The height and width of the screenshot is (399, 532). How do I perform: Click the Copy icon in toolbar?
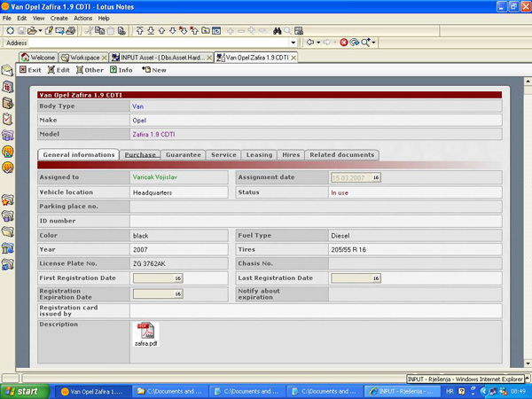click(99, 31)
